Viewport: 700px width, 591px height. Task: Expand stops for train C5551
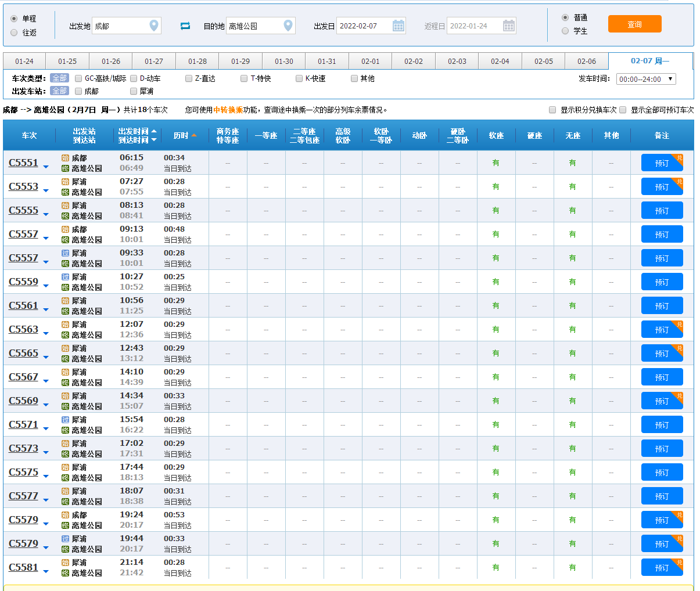(46, 167)
